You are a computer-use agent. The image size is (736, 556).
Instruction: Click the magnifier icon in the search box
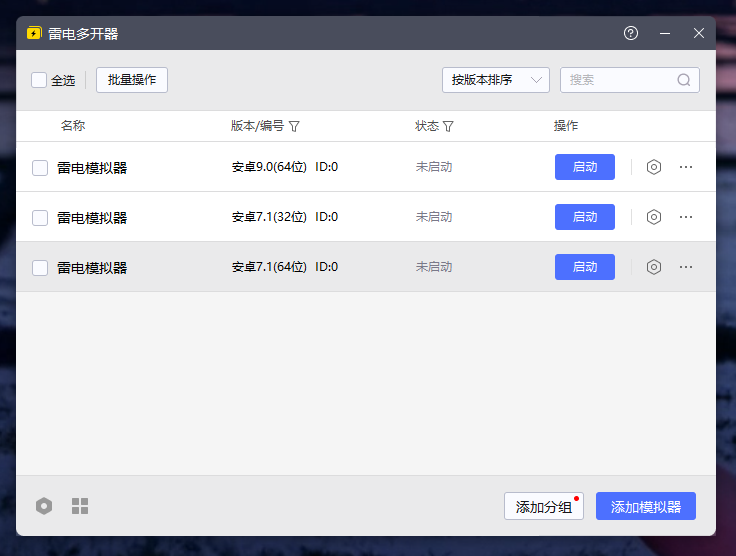684,80
